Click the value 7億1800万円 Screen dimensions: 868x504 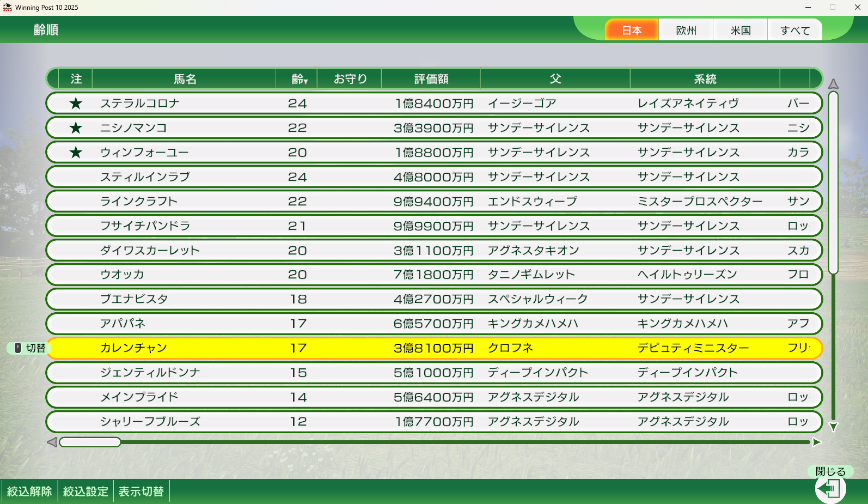433,275
